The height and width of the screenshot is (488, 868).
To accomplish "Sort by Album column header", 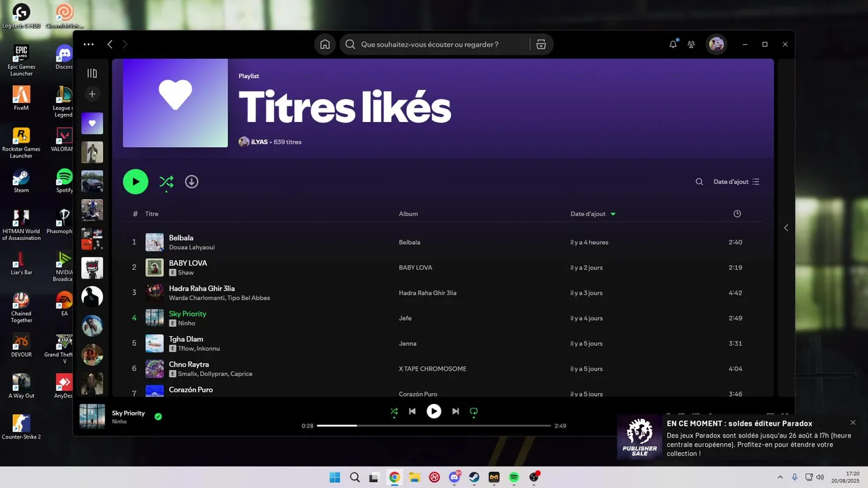I will pyautogui.click(x=408, y=213).
